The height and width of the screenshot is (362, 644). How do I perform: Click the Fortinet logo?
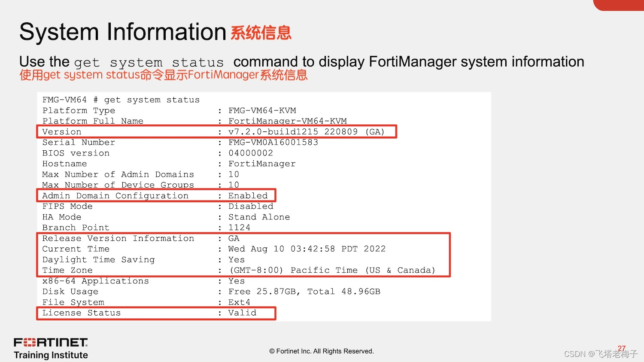tap(51, 342)
